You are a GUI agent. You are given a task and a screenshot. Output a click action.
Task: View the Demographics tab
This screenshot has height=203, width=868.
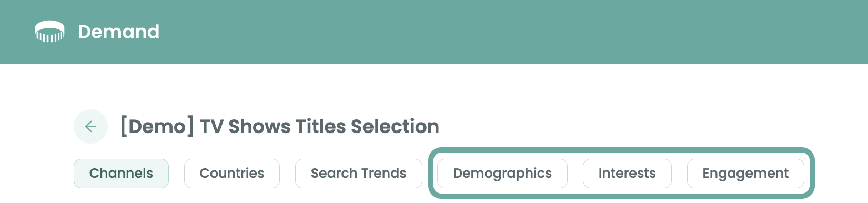pos(502,174)
